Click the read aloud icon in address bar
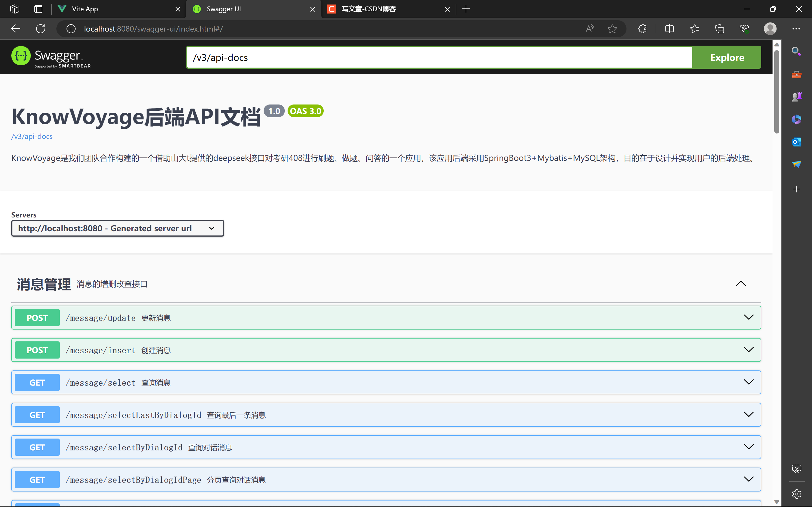812x507 pixels. 590,29
